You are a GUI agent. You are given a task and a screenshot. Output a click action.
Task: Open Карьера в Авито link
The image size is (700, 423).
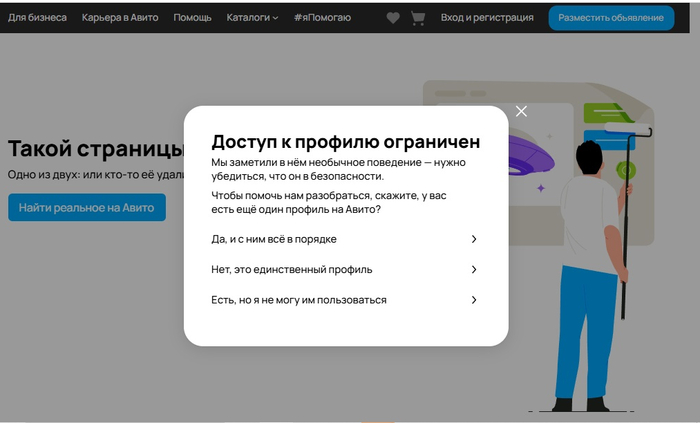pyautogui.click(x=120, y=17)
